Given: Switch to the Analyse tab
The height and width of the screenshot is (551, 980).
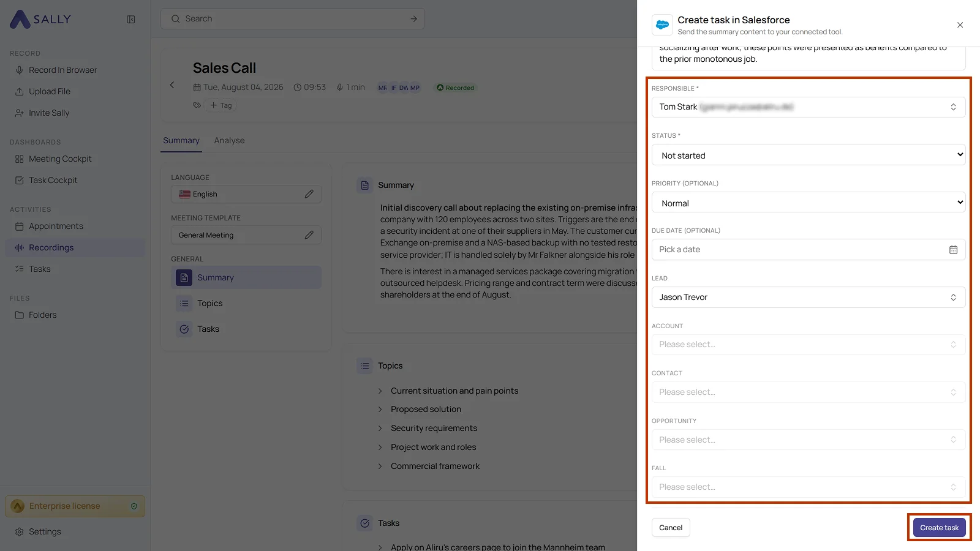Looking at the screenshot, I should (230, 141).
